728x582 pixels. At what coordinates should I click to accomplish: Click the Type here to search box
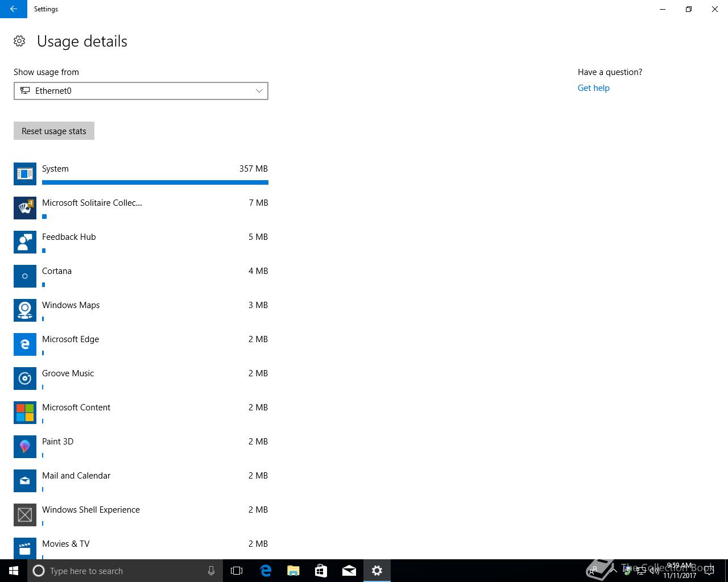click(125, 571)
